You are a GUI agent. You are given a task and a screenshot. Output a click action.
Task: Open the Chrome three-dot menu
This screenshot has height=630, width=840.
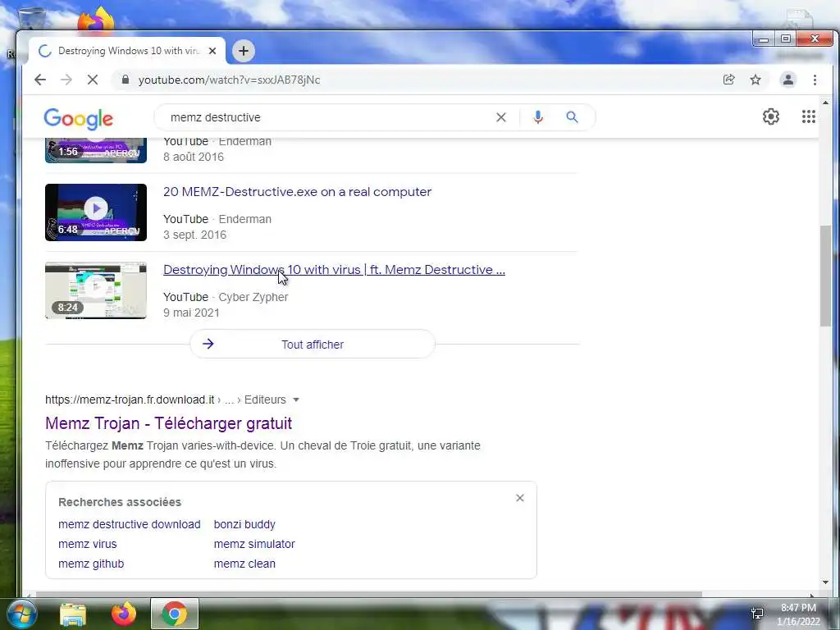[x=815, y=80]
